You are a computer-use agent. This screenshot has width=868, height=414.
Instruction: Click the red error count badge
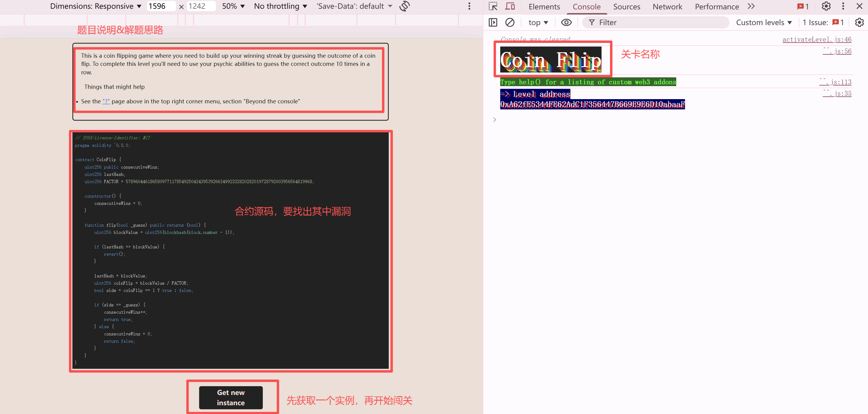pos(803,6)
